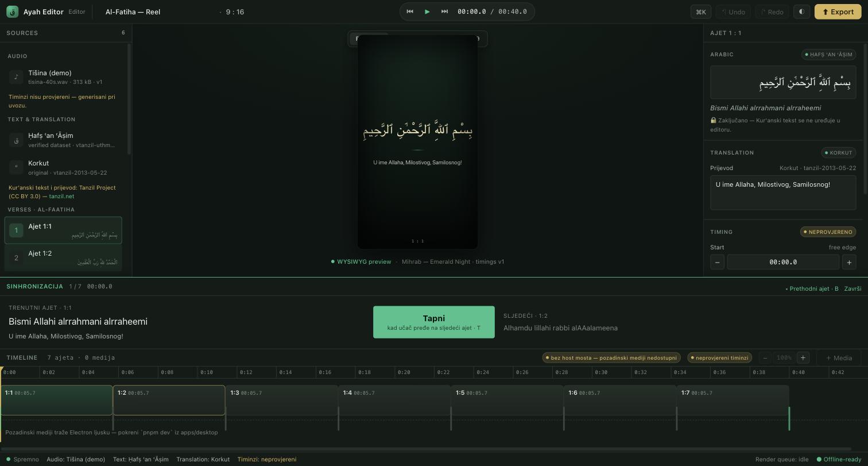Open the ⌘K command palette
The height and width of the screenshot is (466, 868).
point(701,11)
